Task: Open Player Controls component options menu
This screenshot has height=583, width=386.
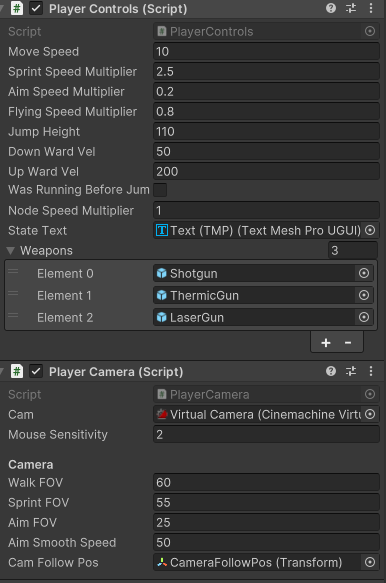Action: point(371,8)
